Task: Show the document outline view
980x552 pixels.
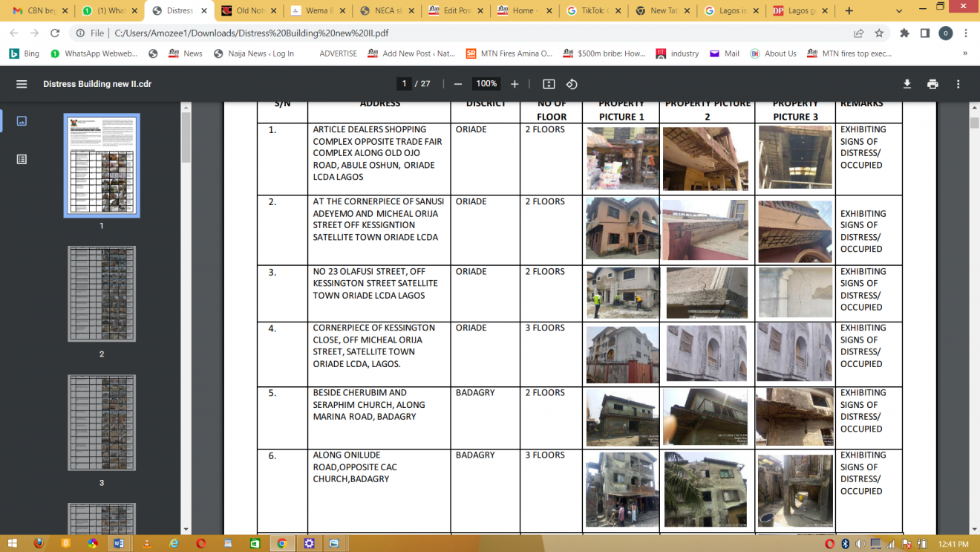Action: (x=22, y=159)
